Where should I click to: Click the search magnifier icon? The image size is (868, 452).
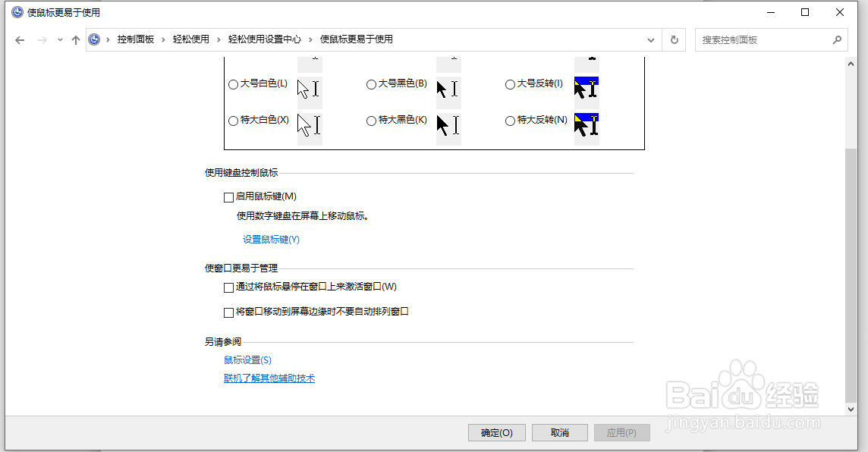click(837, 39)
